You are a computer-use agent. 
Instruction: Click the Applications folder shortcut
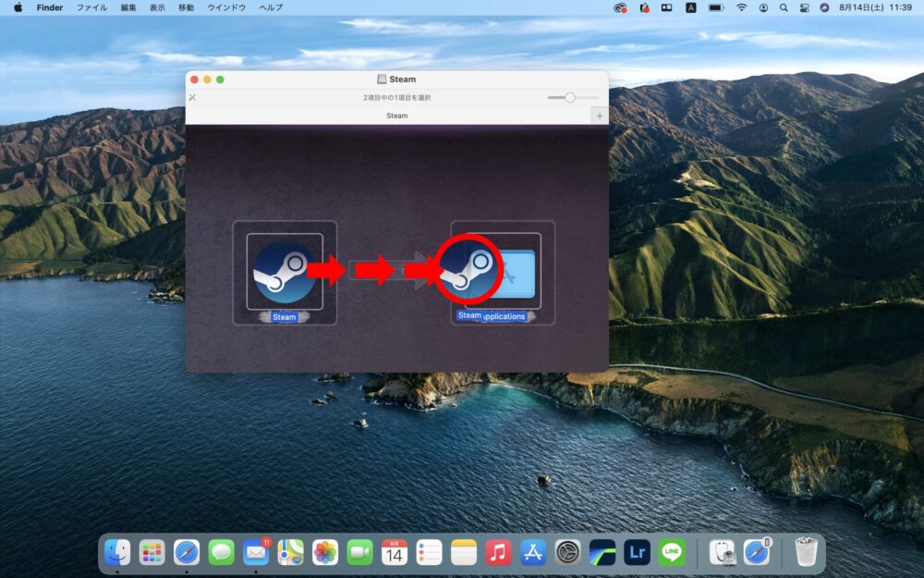pos(518,275)
